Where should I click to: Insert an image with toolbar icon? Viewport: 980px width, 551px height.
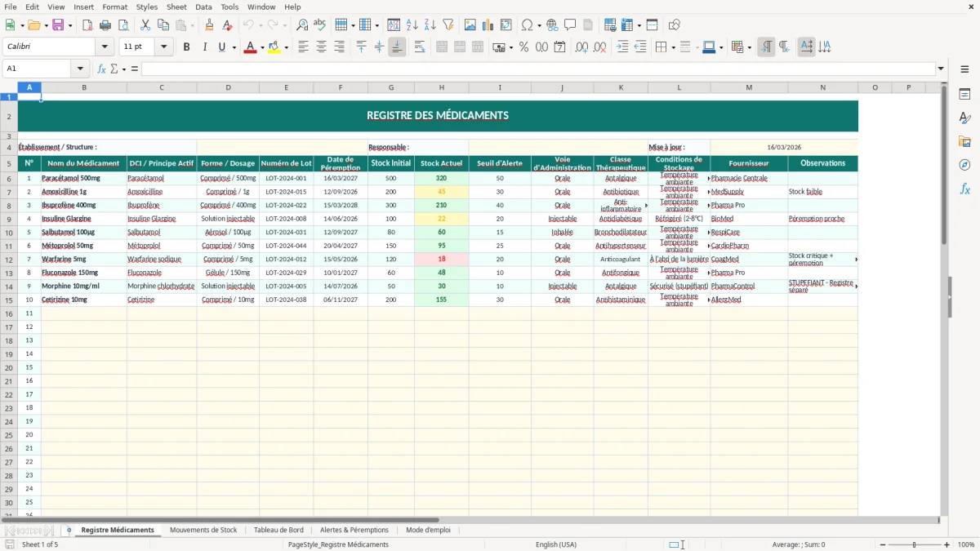(x=470, y=25)
